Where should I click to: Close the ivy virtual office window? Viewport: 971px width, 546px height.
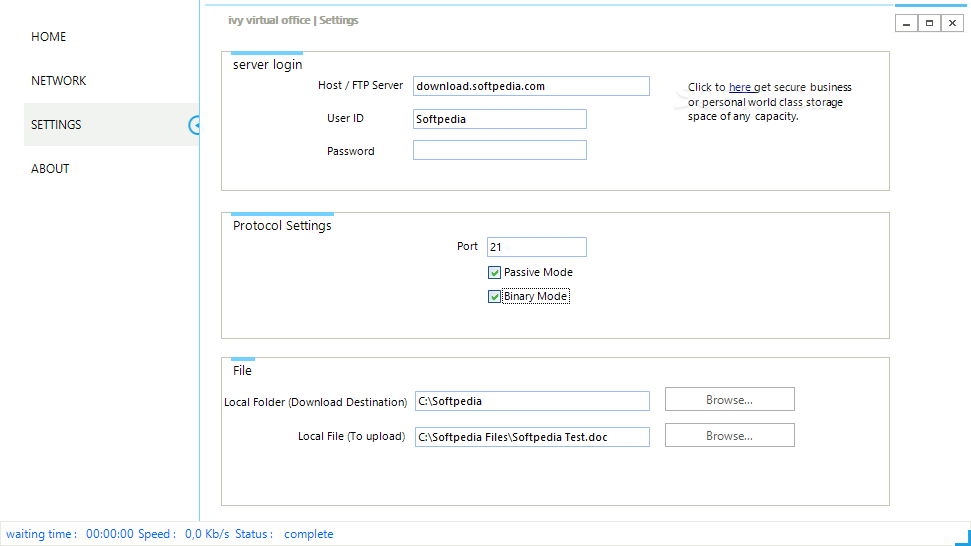pos(952,24)
